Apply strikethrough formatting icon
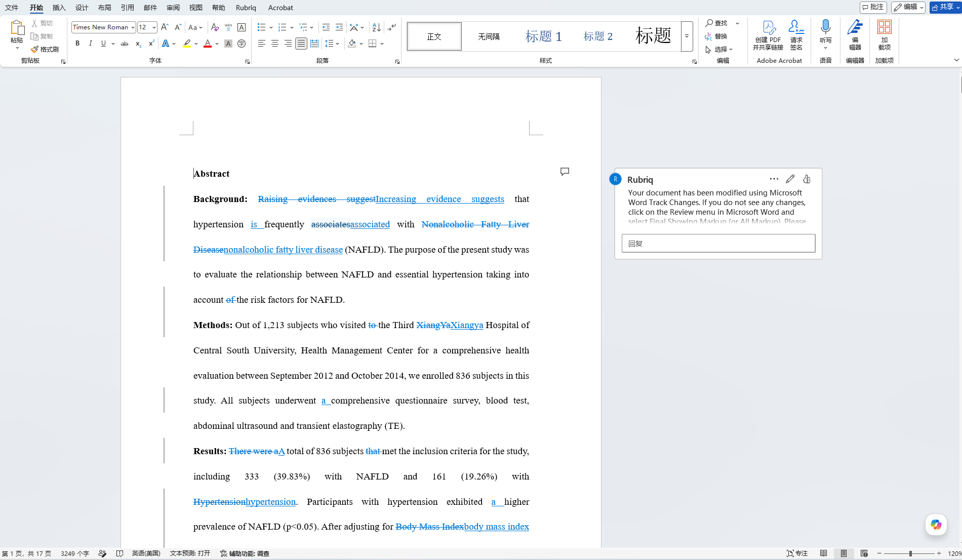 point(124,44)
